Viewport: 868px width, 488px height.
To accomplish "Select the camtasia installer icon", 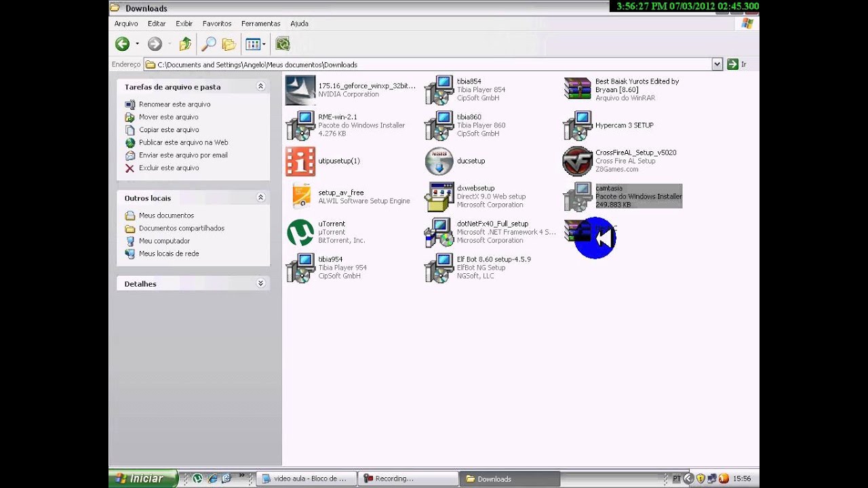I will [x=578, y=197].
